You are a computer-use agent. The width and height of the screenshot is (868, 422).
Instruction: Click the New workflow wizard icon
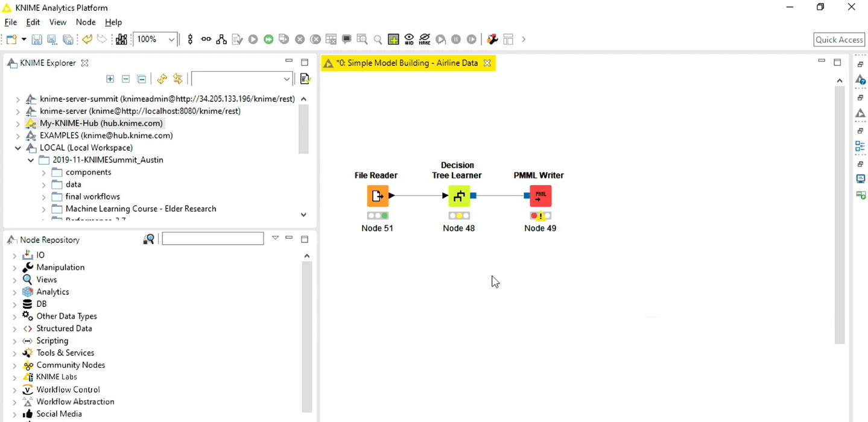click(11, 39)
